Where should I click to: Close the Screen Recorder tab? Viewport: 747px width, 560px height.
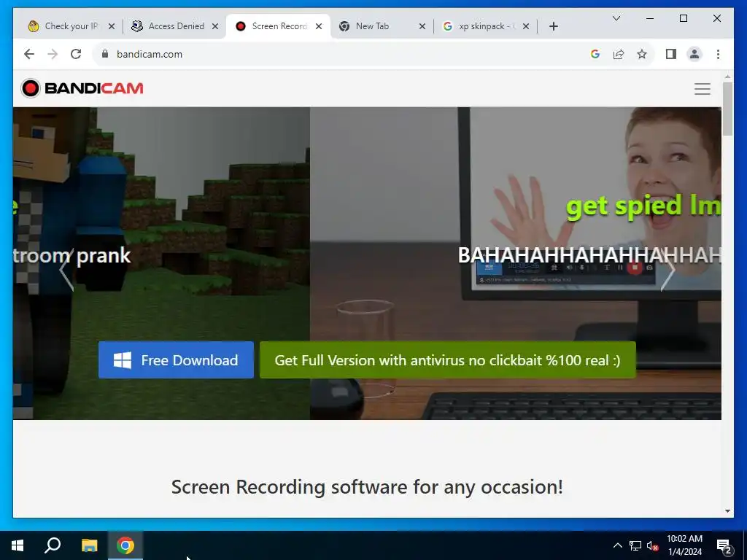[319, 26]
